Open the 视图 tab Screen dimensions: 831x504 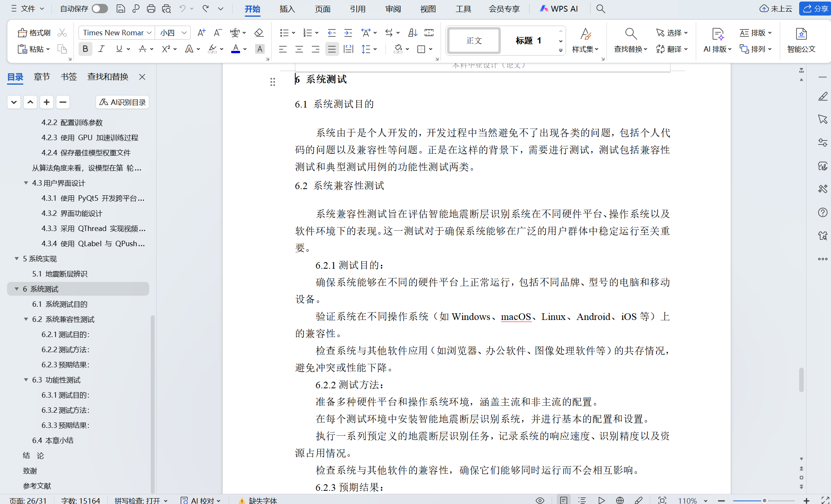click(x=428, y=9)
